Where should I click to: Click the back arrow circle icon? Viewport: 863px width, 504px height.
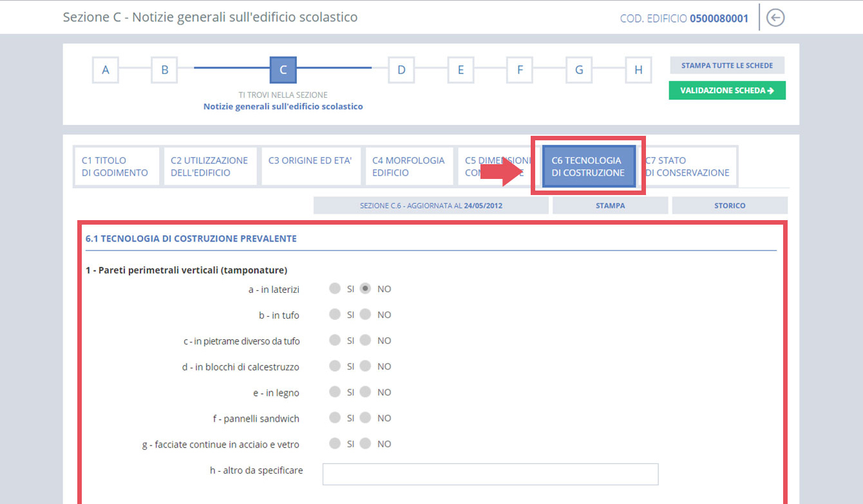coord(776,18)
